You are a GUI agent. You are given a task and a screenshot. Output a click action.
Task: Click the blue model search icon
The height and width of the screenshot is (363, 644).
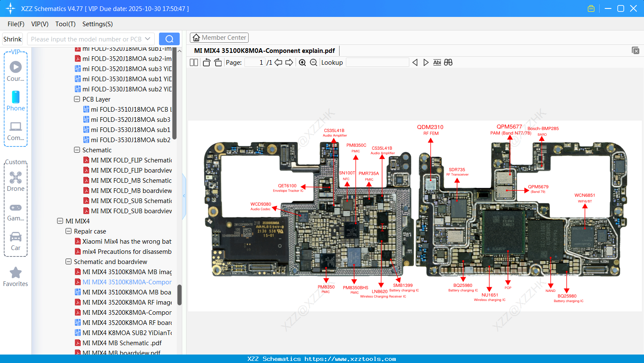click(169, 38)
